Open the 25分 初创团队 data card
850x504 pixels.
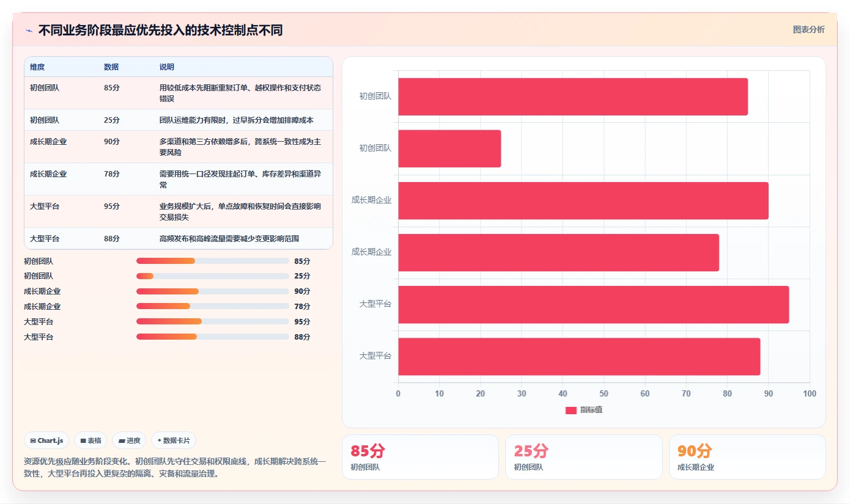pos(584,457)
